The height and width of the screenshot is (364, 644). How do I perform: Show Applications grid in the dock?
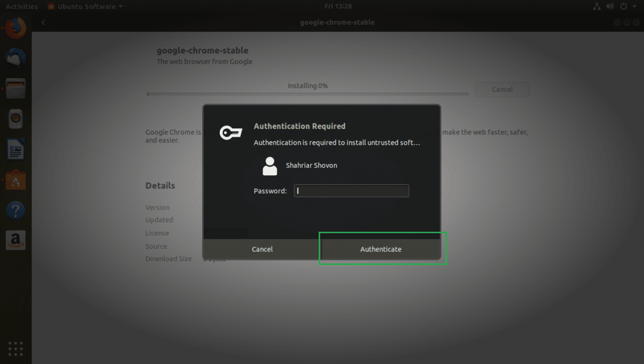pyautogui.click(x=16, y=348)
